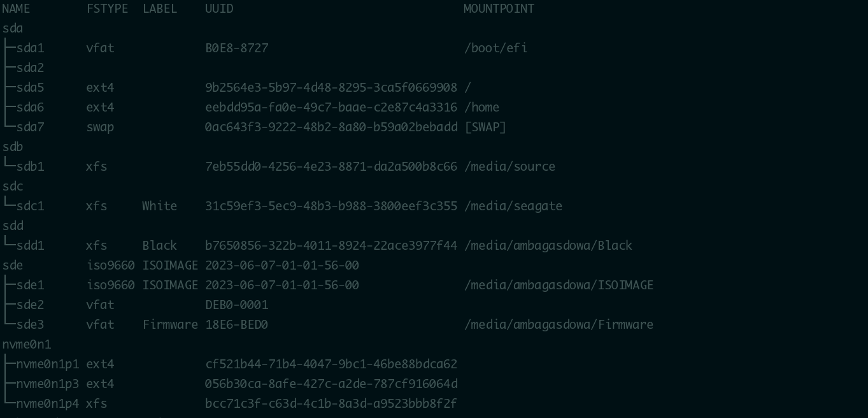868x418 pixels.
Task: Click the sde disk device name
Action: coord(13,265)
